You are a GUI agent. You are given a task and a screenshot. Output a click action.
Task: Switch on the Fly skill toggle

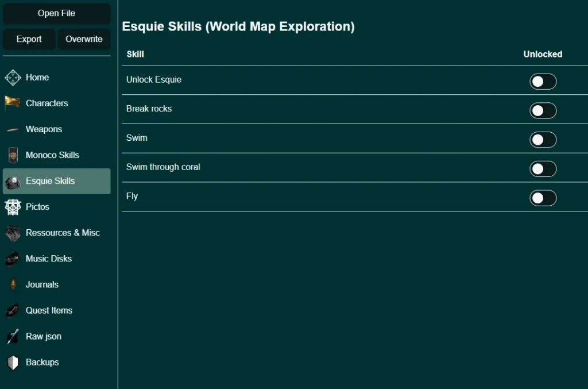coord(543,198)
